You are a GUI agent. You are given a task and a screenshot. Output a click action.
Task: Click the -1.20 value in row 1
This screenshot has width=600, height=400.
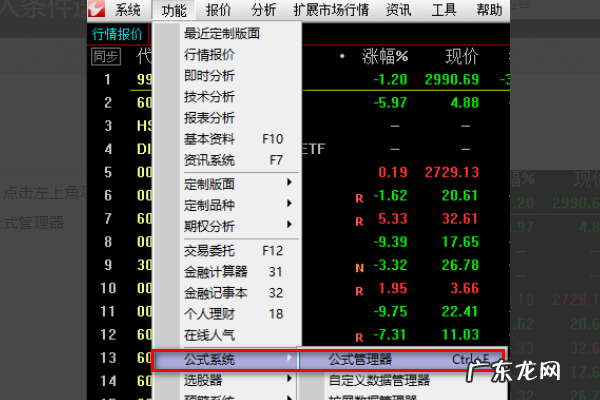click(x=390, y=80)
